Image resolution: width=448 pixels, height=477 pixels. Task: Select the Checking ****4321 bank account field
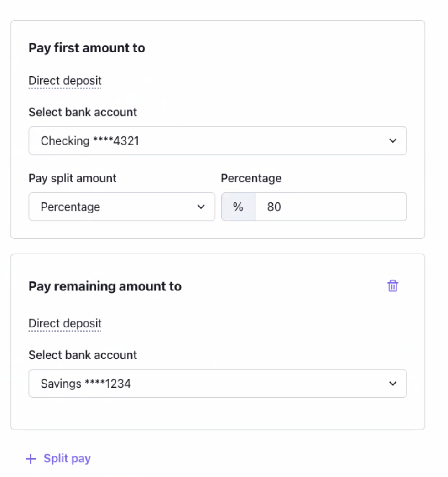(x=218, y=141)
